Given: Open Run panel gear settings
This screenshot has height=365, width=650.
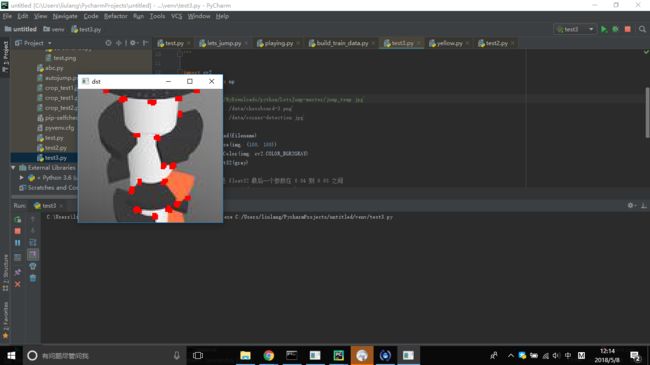Looking at the screenshot, I should [631, 205].
